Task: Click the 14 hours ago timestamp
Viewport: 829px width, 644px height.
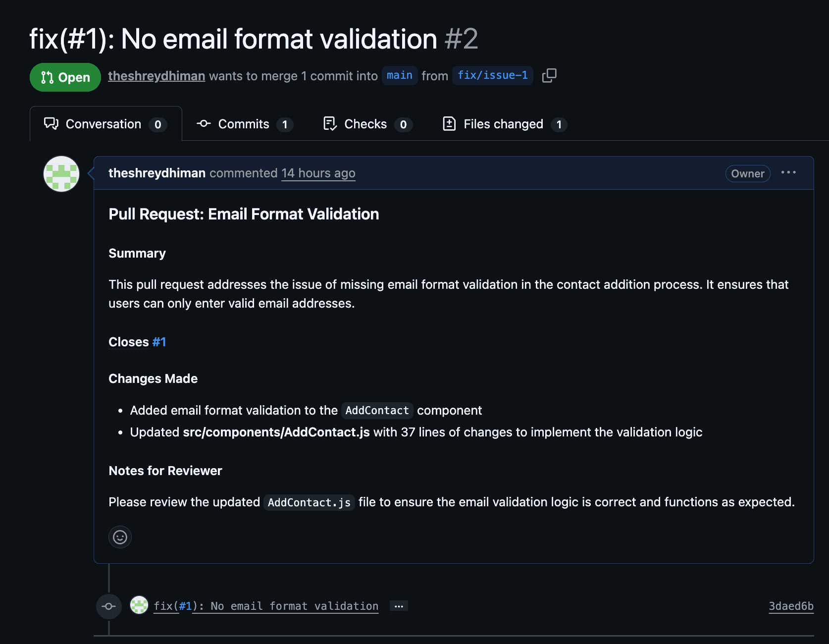Action: tap(318, 173)
